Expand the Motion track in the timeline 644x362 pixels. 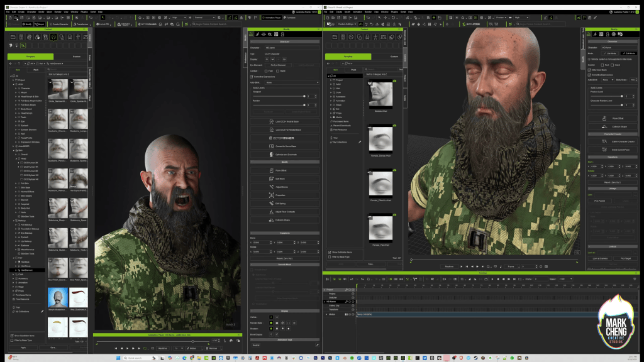point(327,314)
